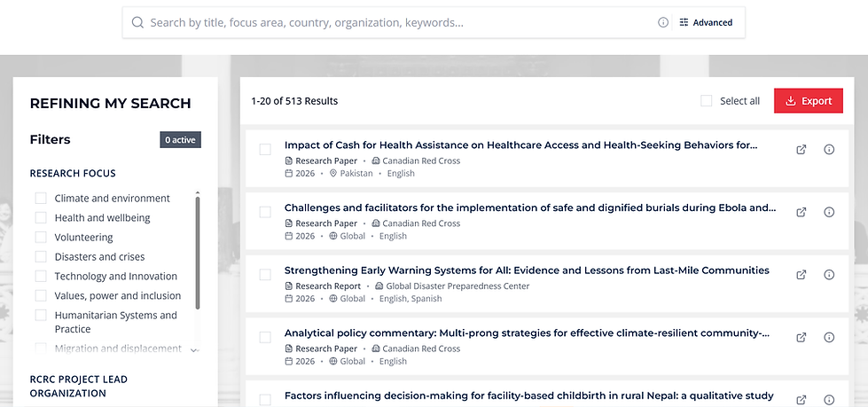This screenshot has width=868, height=407.
Task: Click the search info icon in search bar
Action: 662,23
